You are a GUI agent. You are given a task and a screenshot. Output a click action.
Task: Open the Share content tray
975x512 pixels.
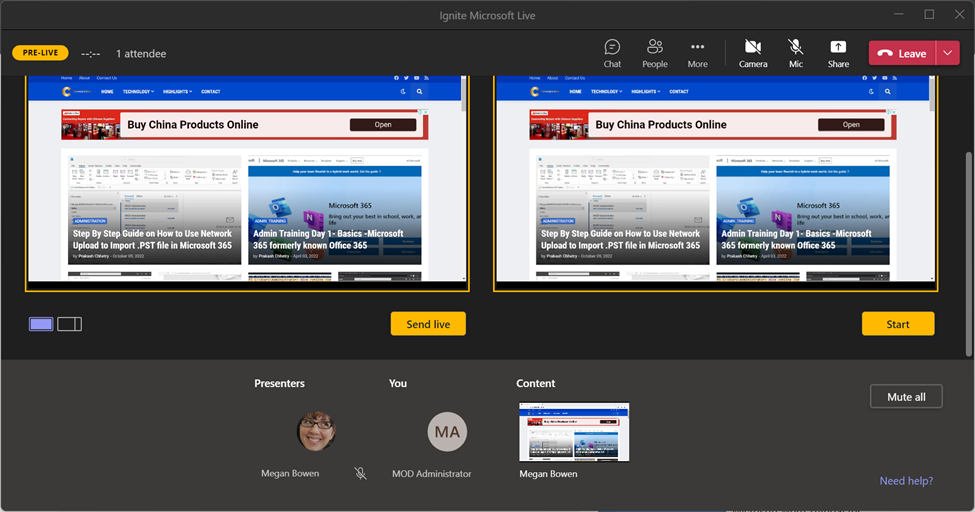click(838, 54)
